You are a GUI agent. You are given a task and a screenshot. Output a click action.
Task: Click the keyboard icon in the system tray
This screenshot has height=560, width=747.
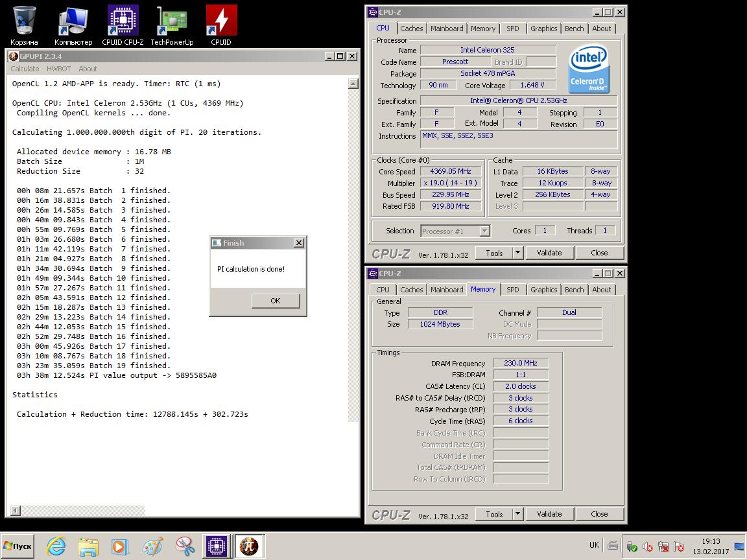(x=613, y=546)
